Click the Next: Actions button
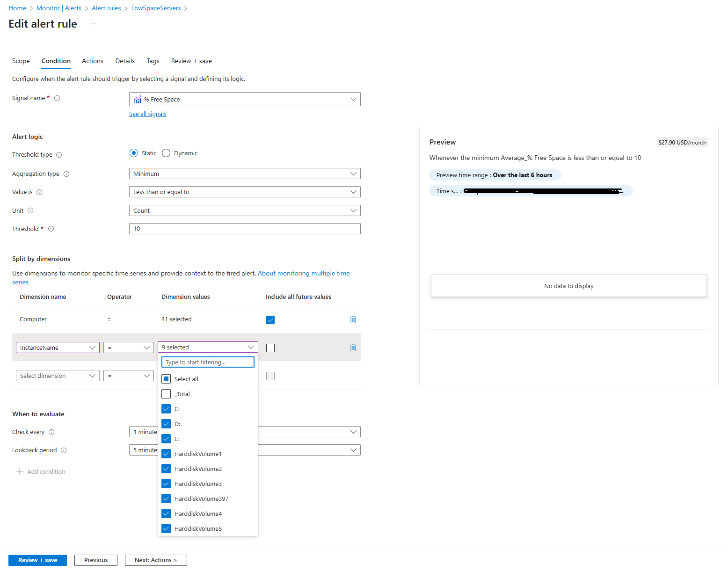 point(156,560)
